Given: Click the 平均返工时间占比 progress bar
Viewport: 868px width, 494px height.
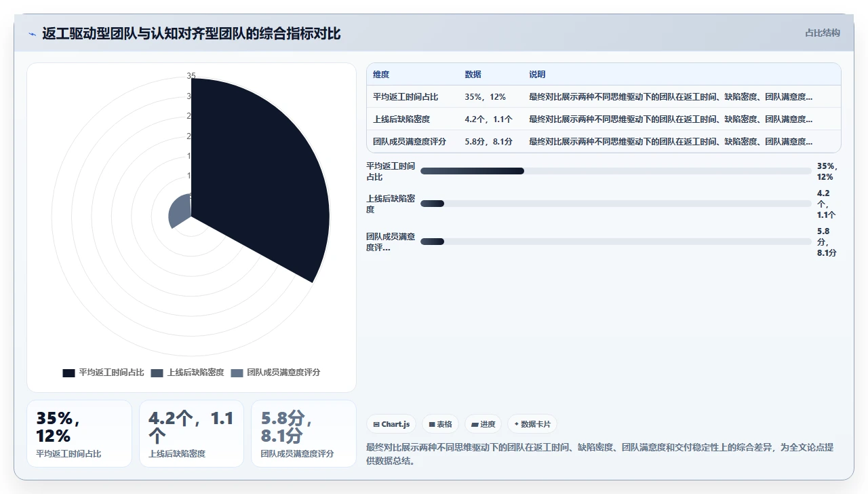Looking at the screenshot, I should point(616,171).
